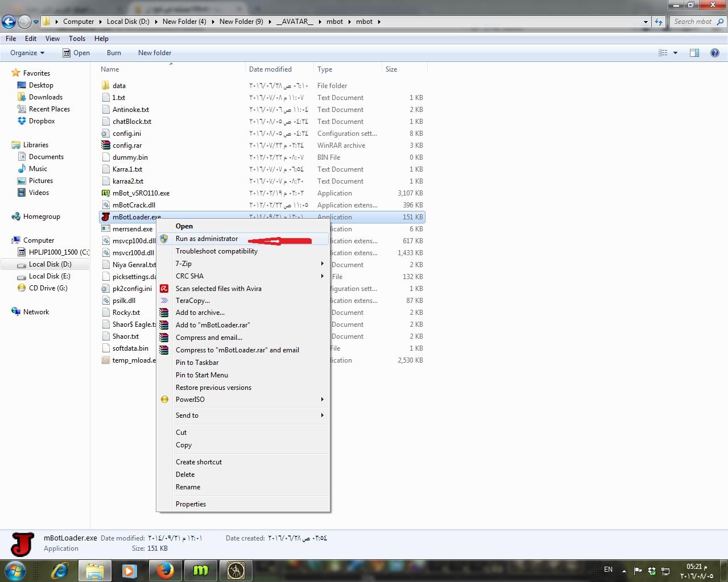
Task: Click the green mBot taskbar icon
Action: (x=200, y=570)
